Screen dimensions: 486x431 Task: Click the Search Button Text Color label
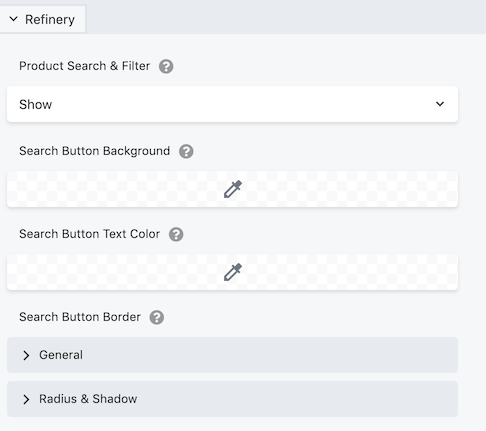[89, 234]
